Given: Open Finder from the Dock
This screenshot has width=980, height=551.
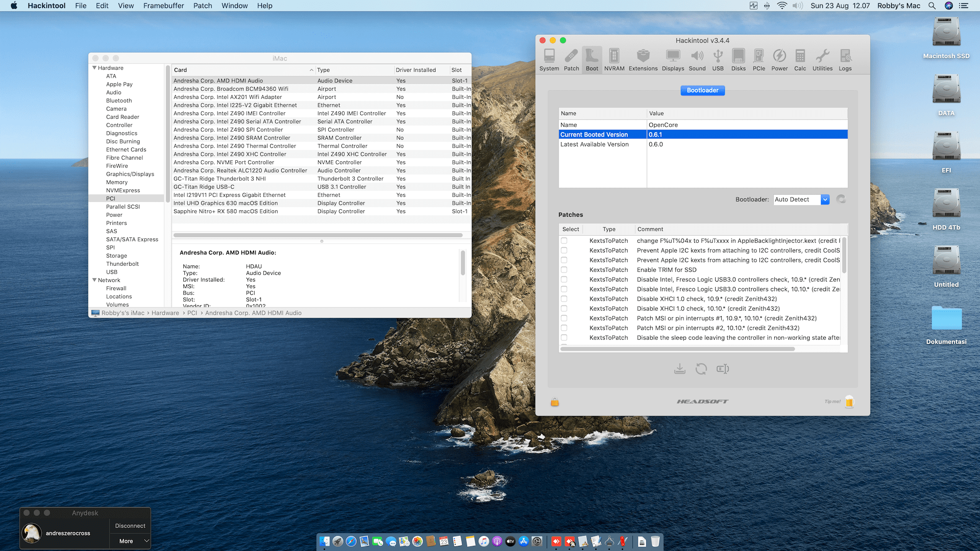Looking at the screenshot, I should point(325,541).
